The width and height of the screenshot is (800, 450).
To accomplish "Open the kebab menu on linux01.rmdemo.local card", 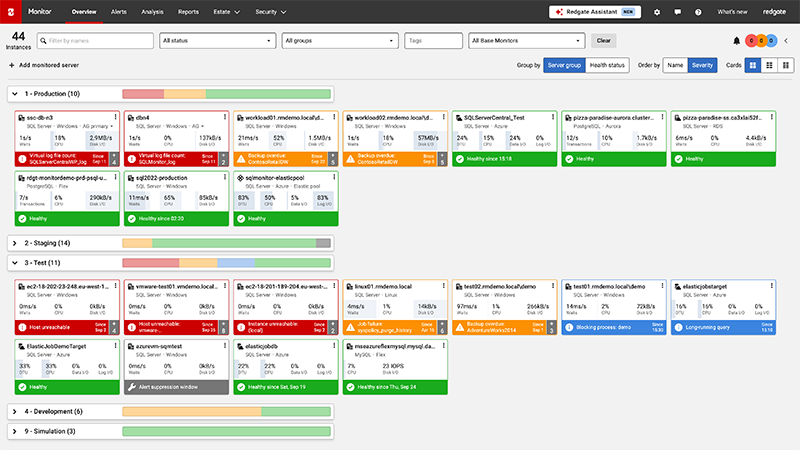I will pyautogui.click(x=443, y=286).
